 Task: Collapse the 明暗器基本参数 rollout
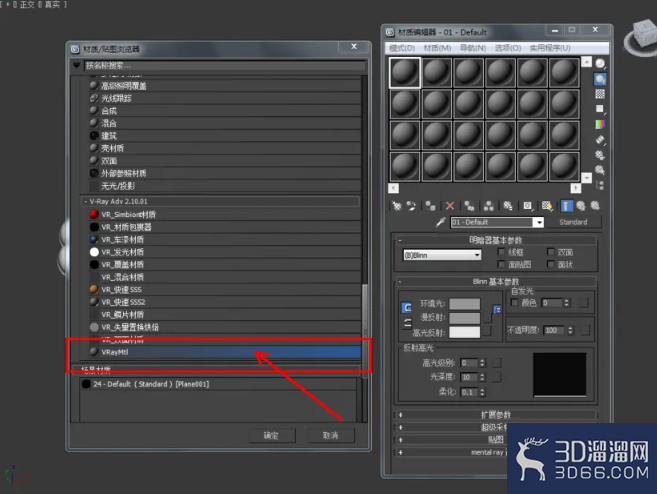[x=496, y=240]
